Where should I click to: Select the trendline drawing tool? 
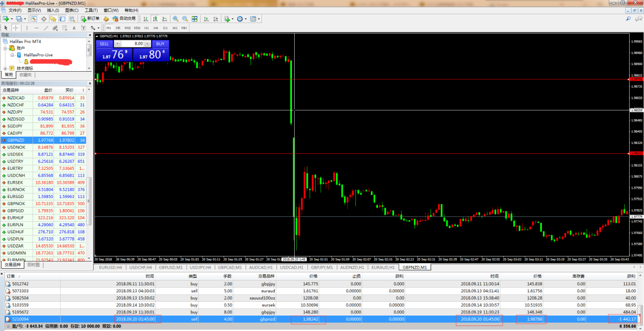[x=46, y=28]
